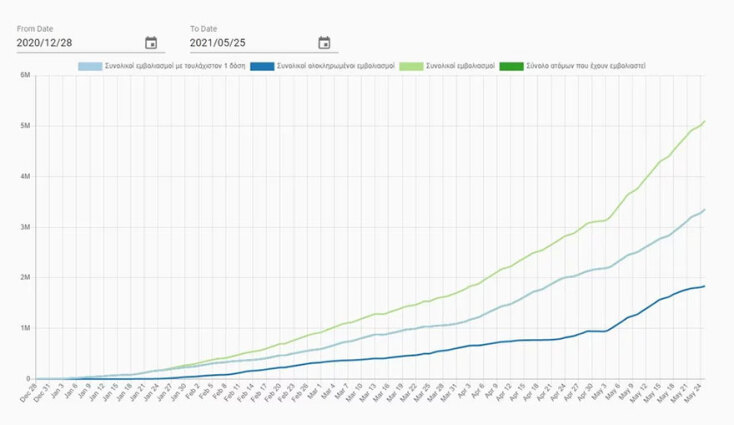This screenshot has width=734, height=425.
Task: Open the From Date calendar picker icon
Action: (x=151, y=43)
